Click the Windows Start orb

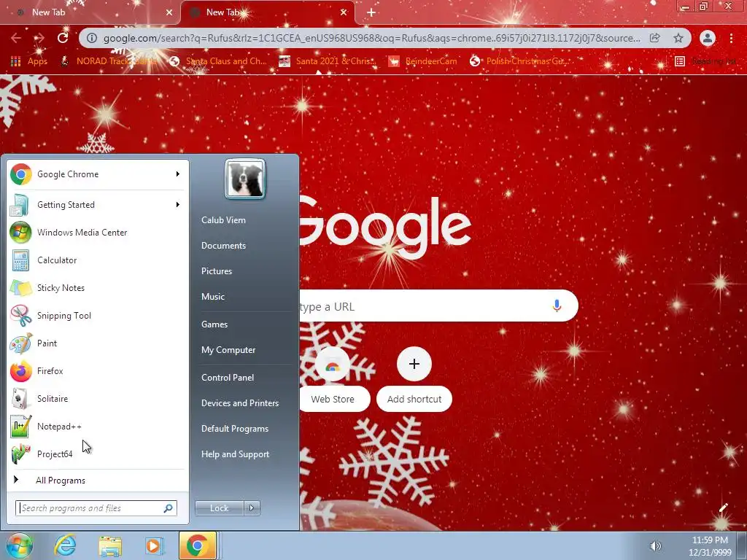[x=20, y=545]
